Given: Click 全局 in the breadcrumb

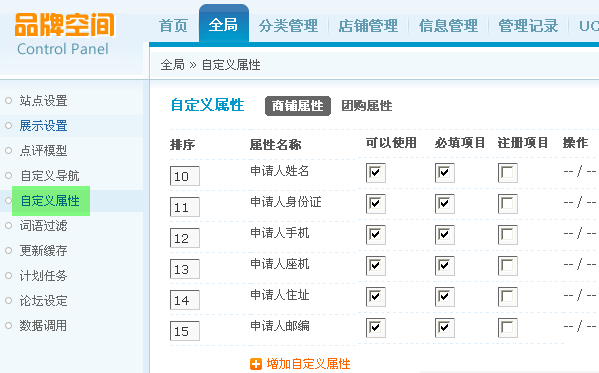Looking at the screenshot, I should click(x=173, y=65).
